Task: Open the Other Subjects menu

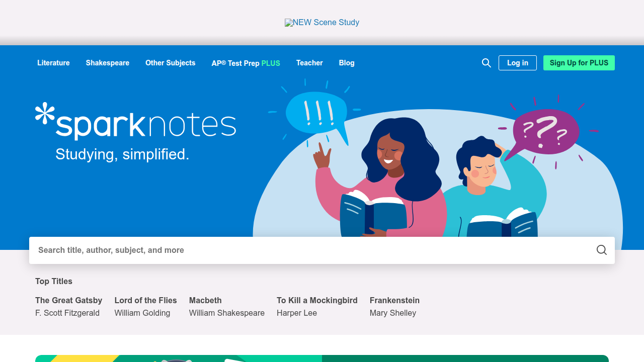Action: 171,63
